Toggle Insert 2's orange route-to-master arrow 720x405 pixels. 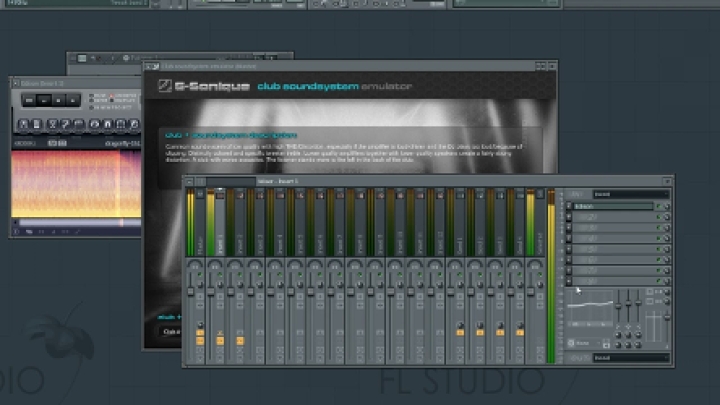pyautogui.click(x=240, y=341)
